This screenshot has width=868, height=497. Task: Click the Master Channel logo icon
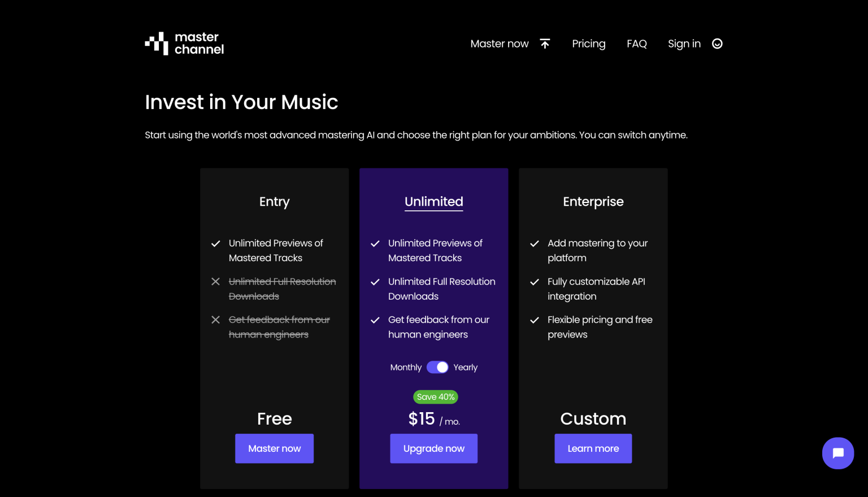(x=157, y=43)
